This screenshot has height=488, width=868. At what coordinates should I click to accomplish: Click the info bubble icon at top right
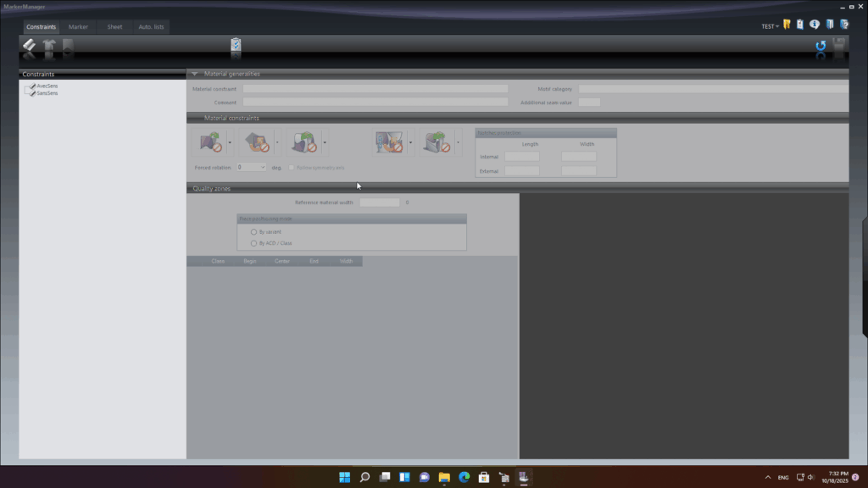pos(815,25)
